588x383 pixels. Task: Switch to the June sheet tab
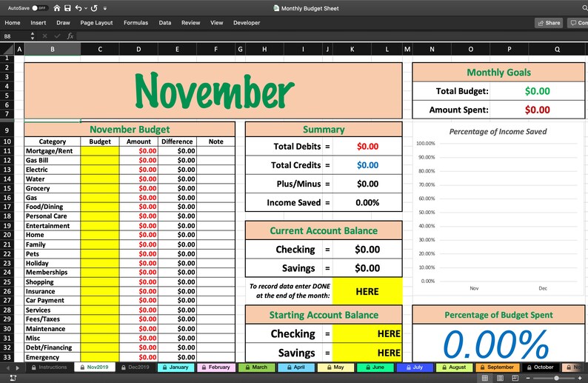pos(375,367)
